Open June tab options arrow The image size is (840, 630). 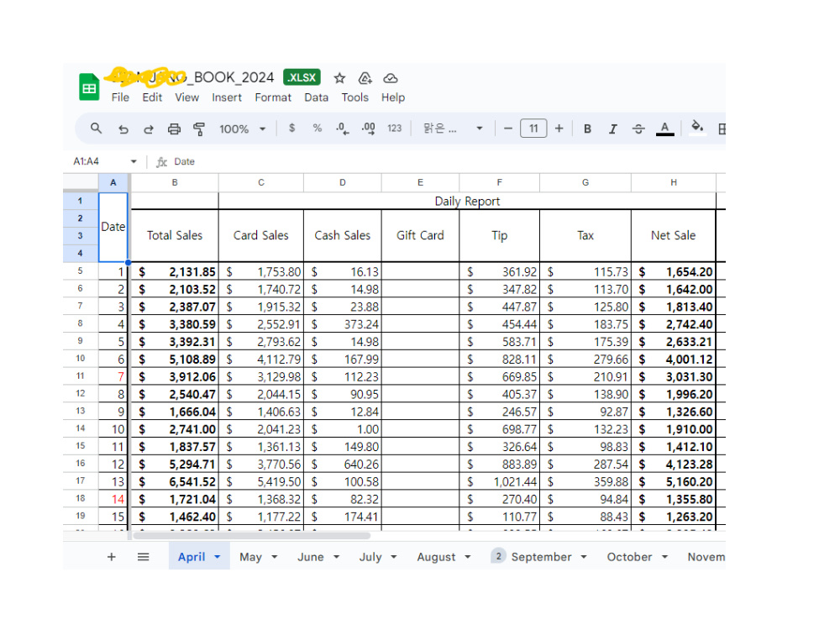pos(337,557)
